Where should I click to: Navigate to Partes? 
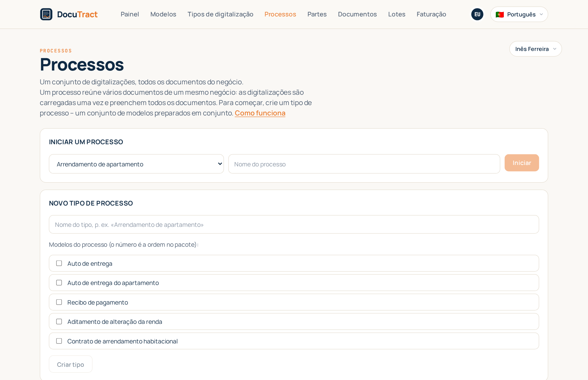click(x=317, y=14)
